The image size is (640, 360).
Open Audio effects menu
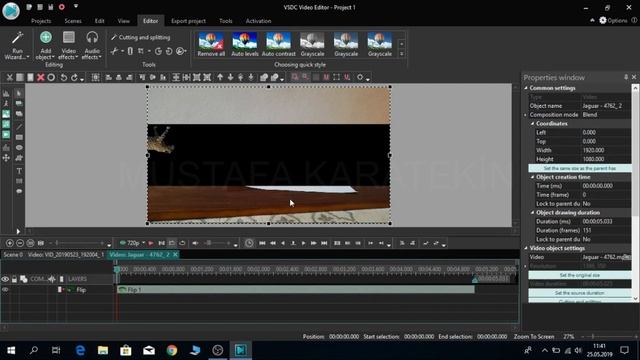coord(92,46)
